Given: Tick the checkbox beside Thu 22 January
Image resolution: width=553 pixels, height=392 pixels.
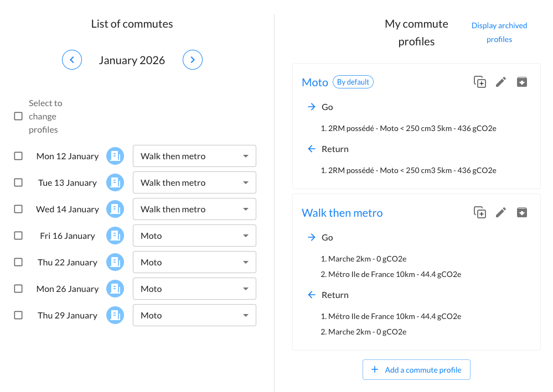Looking at the screenshot, I should point(18,262).
